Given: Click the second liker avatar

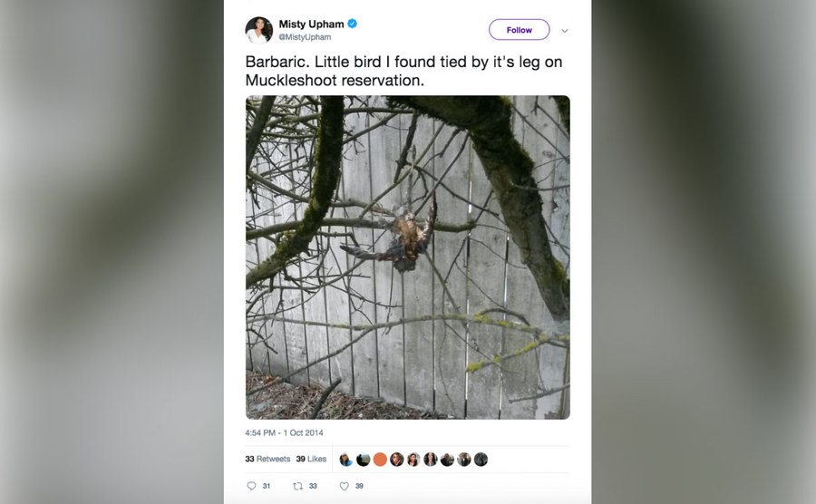Looking at the screenshot, I should point(363,460).
